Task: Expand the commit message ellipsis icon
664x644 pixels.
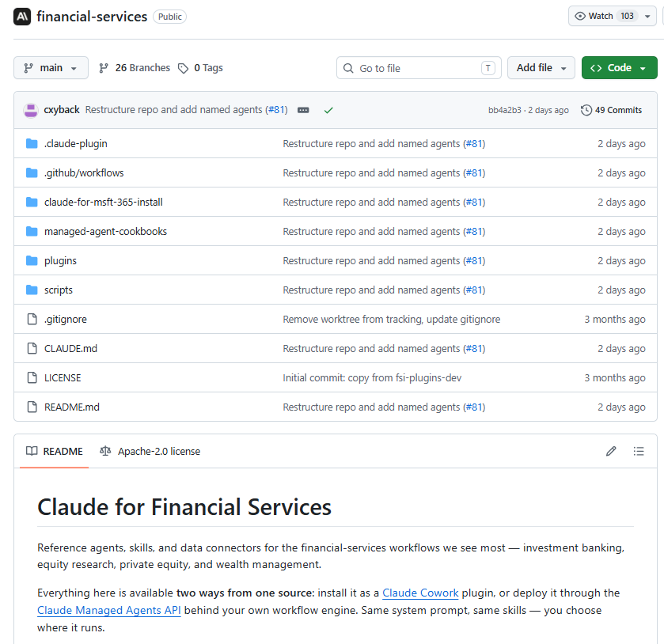Action: (303, 110)
